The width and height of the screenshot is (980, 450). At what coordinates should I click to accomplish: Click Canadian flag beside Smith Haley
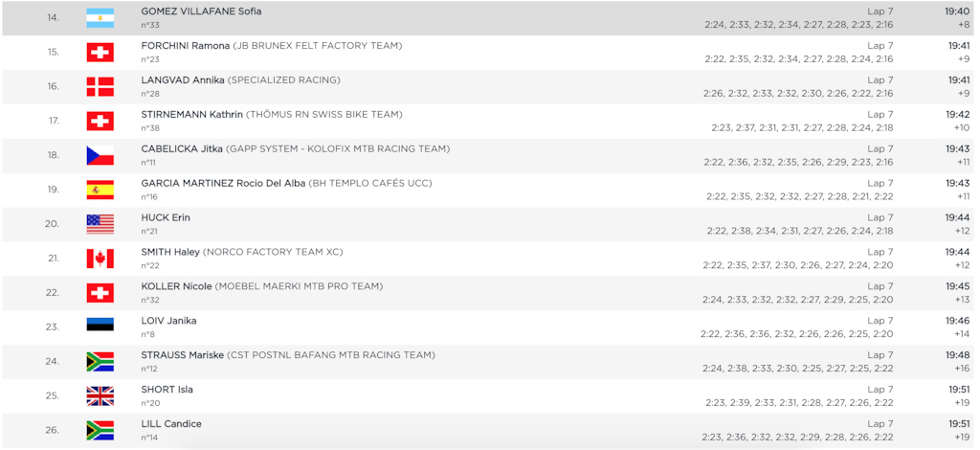(100, 259)
